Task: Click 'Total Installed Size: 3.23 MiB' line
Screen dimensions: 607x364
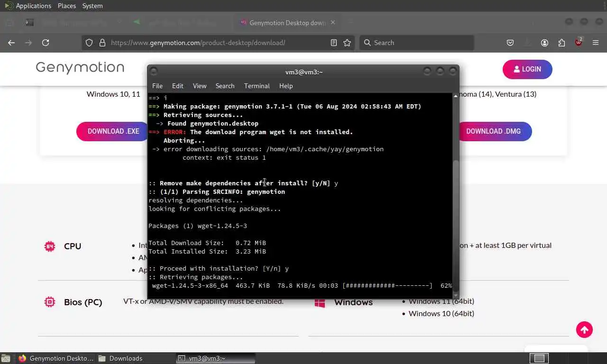Action: pos(207,251)
